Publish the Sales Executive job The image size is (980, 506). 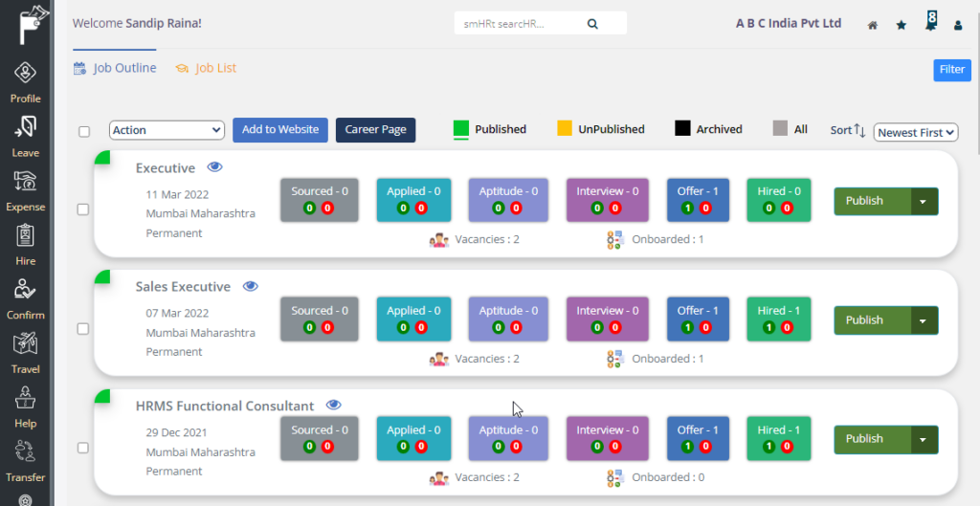tap(872, 320)
